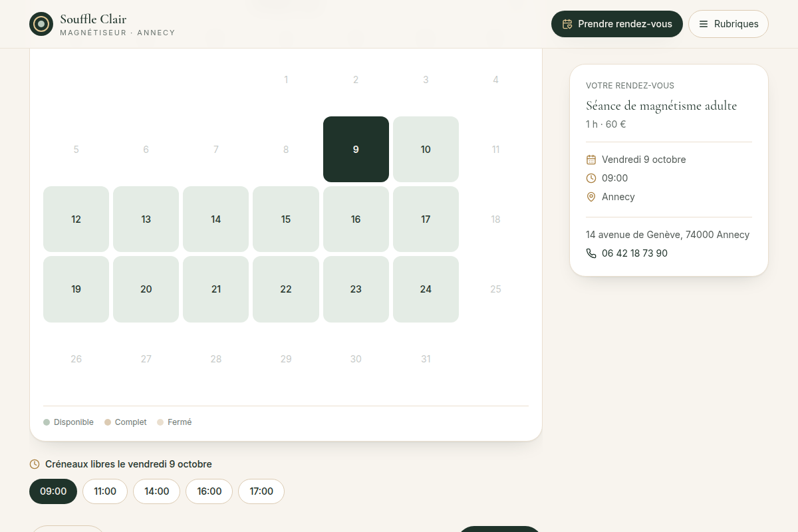Screen dimensions: 798x532
Task: Click the selected day 9 in the calendar
Action: [x=356, y=149]
